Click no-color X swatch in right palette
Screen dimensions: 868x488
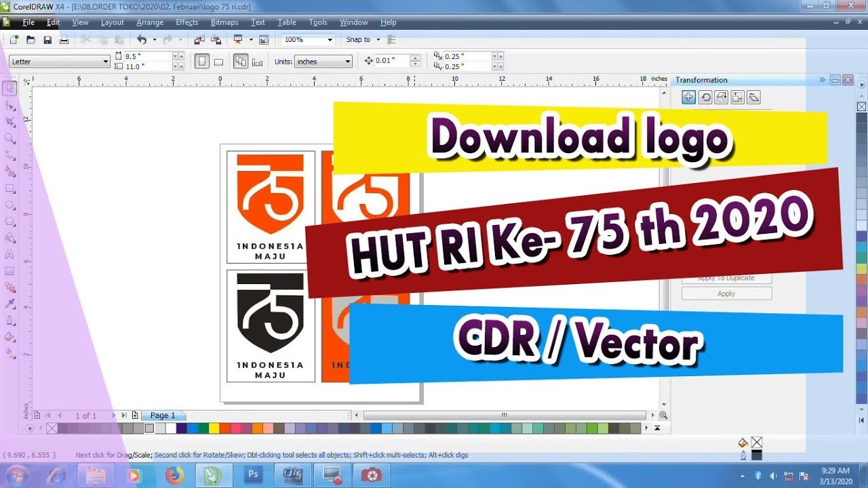861,107
